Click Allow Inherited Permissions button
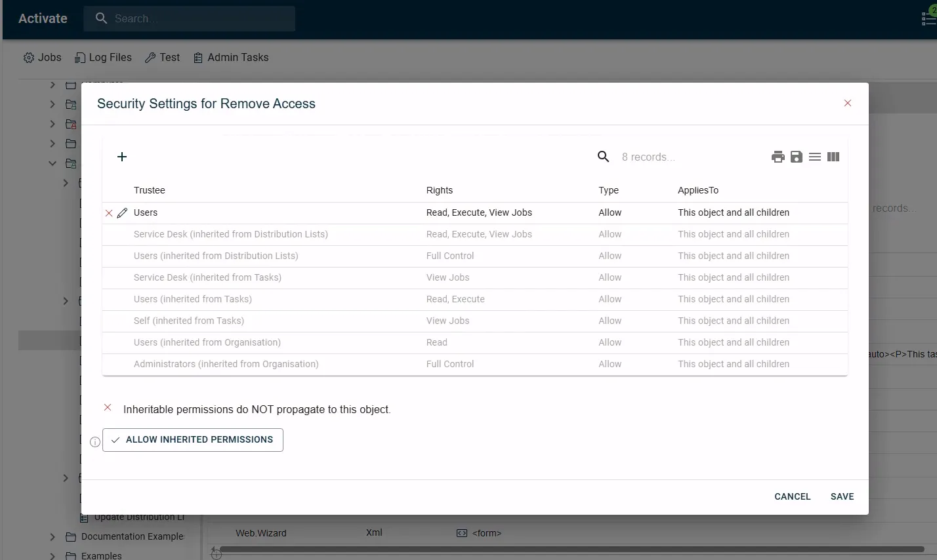 click(193, 440)
